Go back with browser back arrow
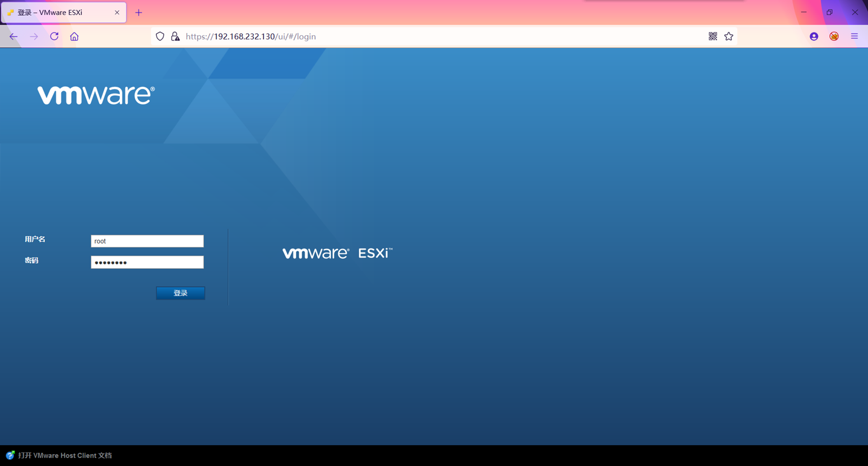This screenshot has width=868, height=466. [x=13, y=36]
